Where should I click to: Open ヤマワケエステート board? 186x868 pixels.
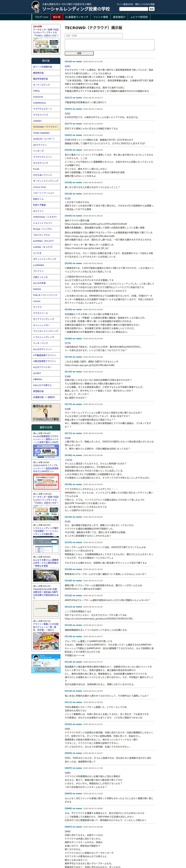[x=46, y=109]
